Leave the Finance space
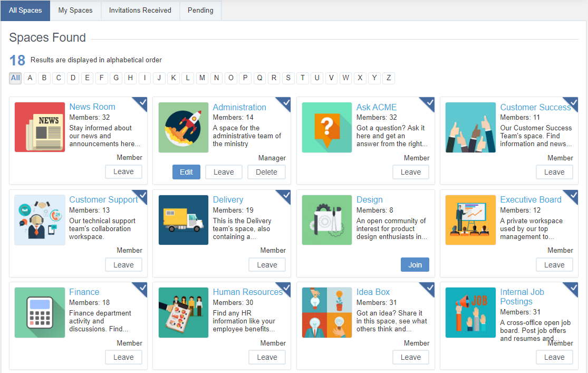This screenshot has height=373, width=588. click(x=123, y=357)
